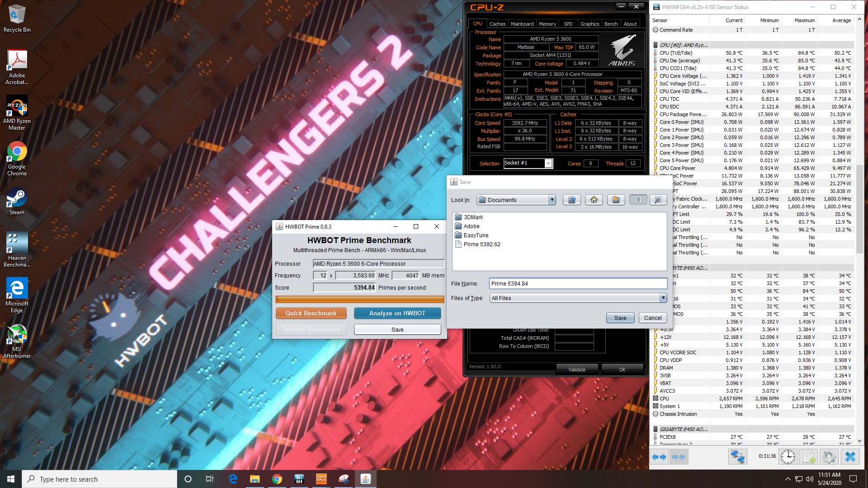Click the AORUS logo in CPU-Z
This screenshot has height=488, width=868.
pyautogui.click(x=622, y=51)
